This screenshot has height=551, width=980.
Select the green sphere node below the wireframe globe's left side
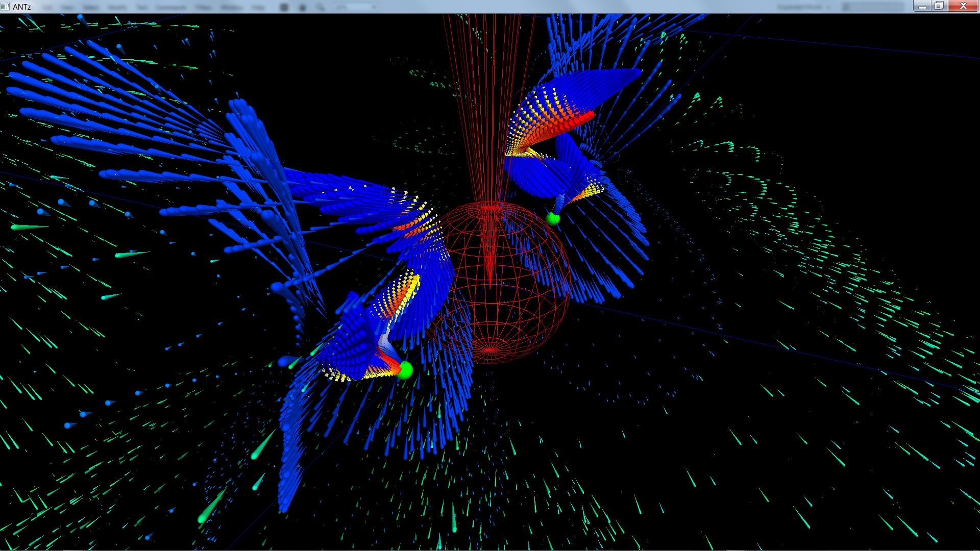405,370
